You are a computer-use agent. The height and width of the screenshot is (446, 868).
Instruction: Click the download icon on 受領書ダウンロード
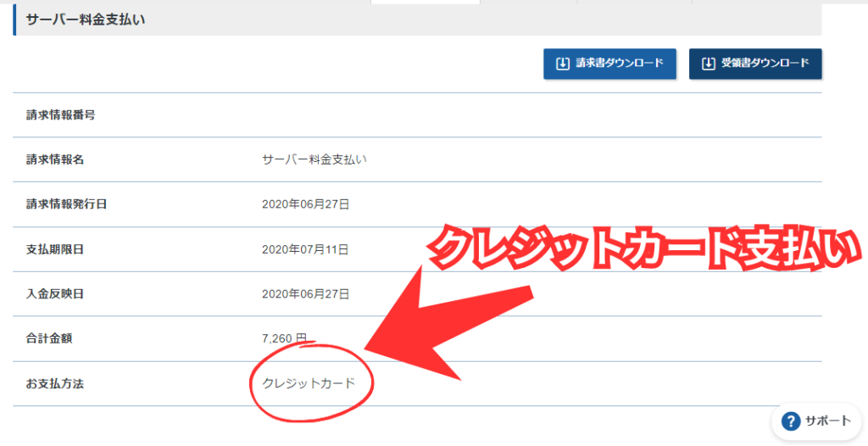point(708,64)
